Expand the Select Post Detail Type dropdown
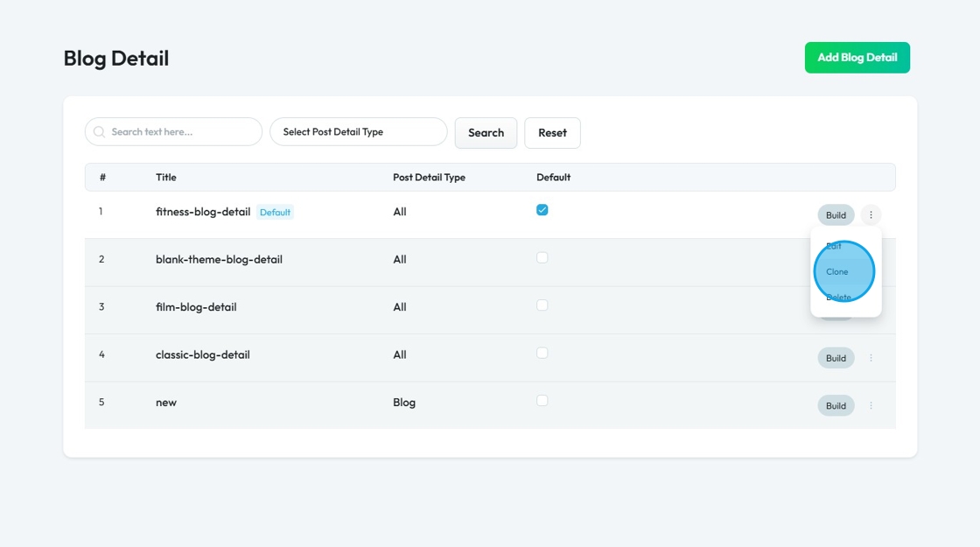Viewport: 980px width, 547px height. [359, 132]
